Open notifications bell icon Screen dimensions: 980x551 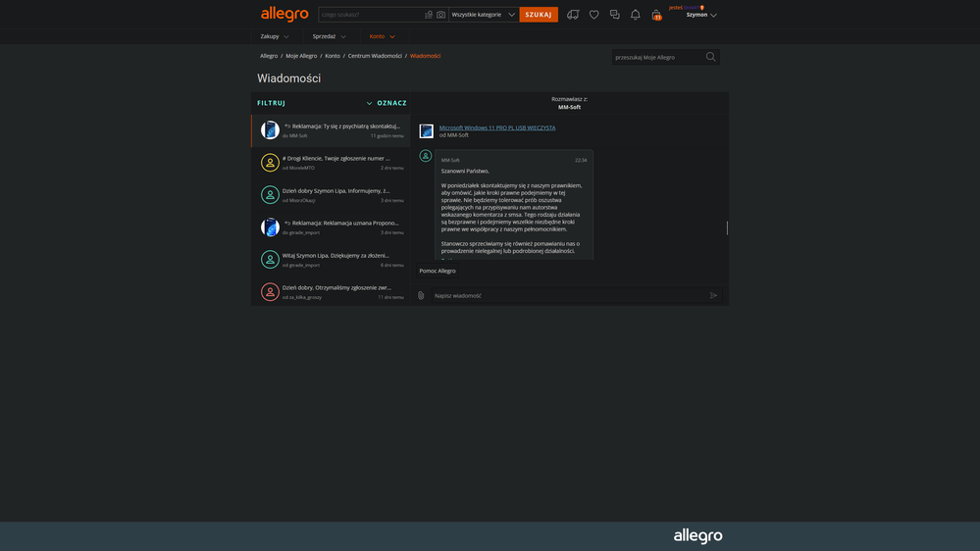click(635, 15)
